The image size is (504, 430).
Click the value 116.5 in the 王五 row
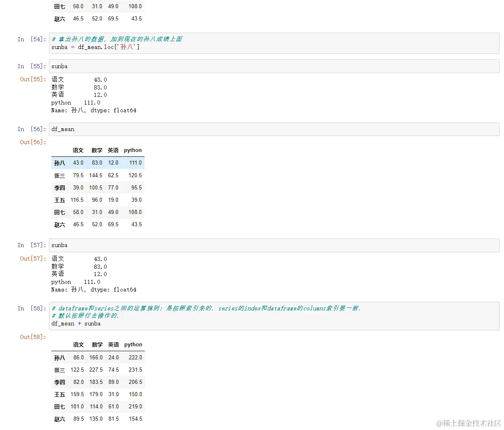tap(77, 200)
